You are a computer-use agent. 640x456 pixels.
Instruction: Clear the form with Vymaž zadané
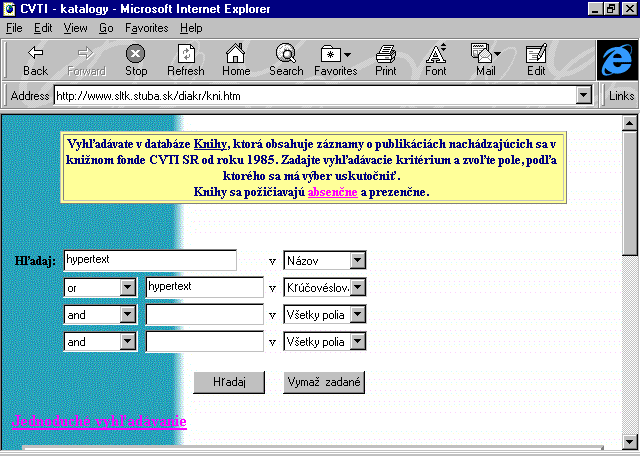[x=324, y=382]
